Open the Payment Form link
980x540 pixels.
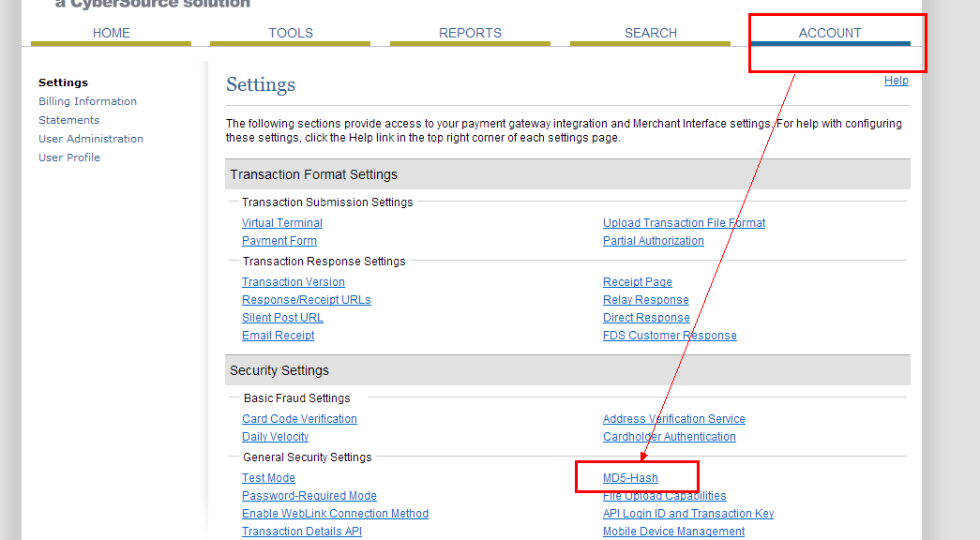[x=279, y=241]
